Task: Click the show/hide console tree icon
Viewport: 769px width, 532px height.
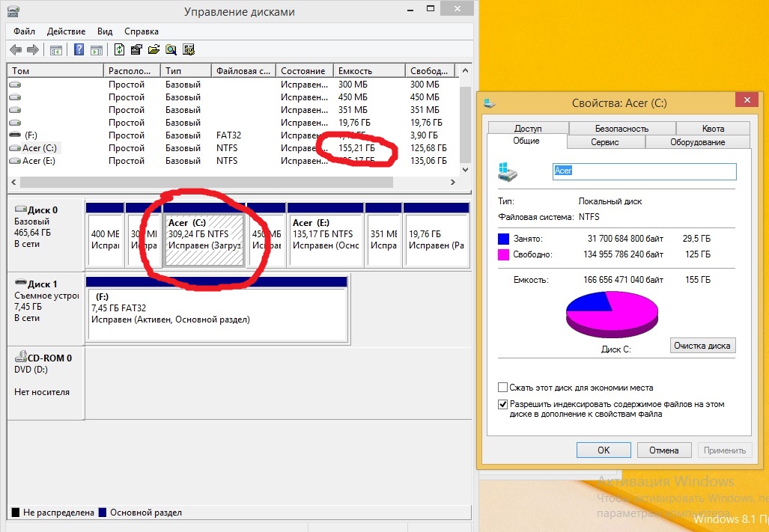Action: (55, 50)
